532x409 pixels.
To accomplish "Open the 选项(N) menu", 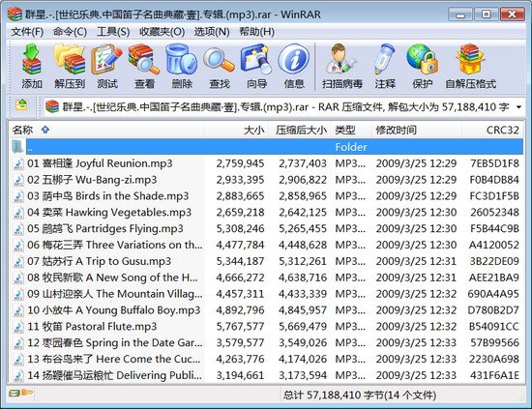I will coord(212,32).
